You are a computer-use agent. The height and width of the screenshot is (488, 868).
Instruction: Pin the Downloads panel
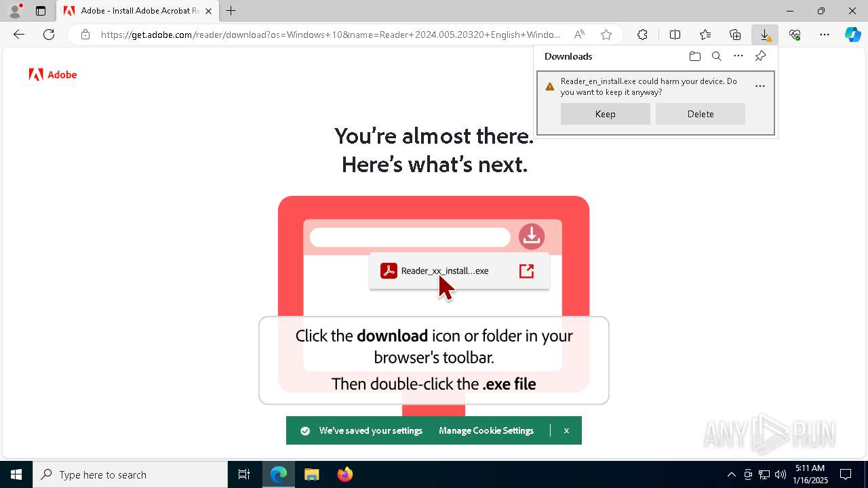[x=760, y=56]
